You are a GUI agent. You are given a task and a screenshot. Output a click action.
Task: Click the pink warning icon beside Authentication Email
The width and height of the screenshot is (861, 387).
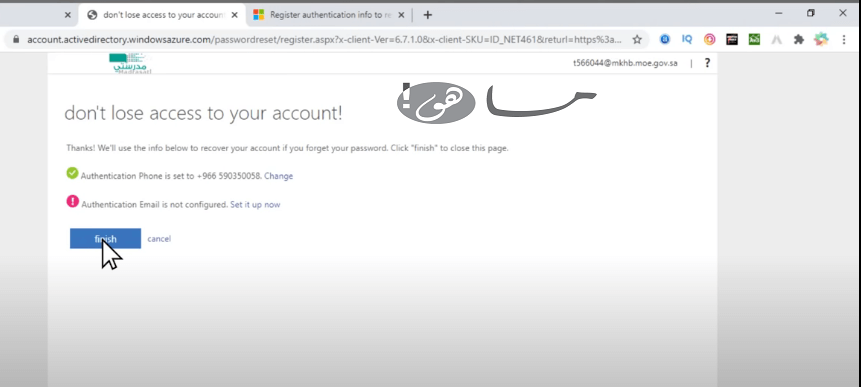tap(72, 201)
